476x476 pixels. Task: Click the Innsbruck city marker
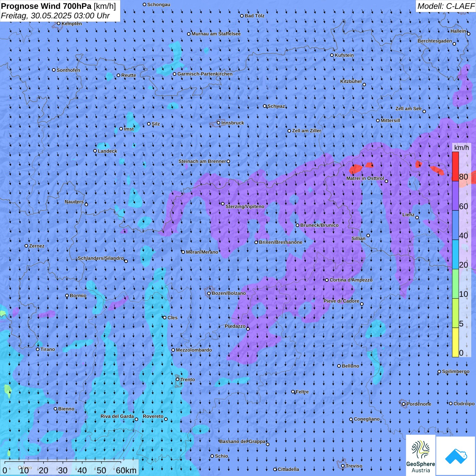tap(219, 123)
